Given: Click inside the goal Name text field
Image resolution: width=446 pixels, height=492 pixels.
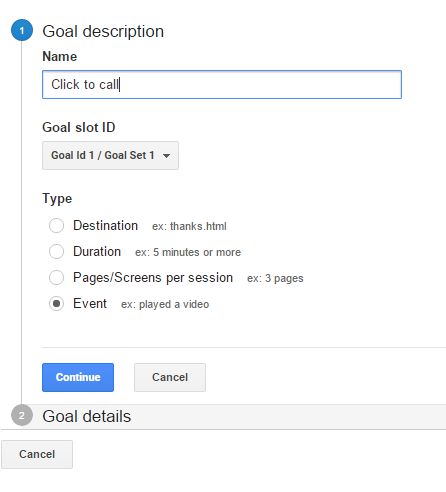Looking at the screenshot, I should (222, 85).
